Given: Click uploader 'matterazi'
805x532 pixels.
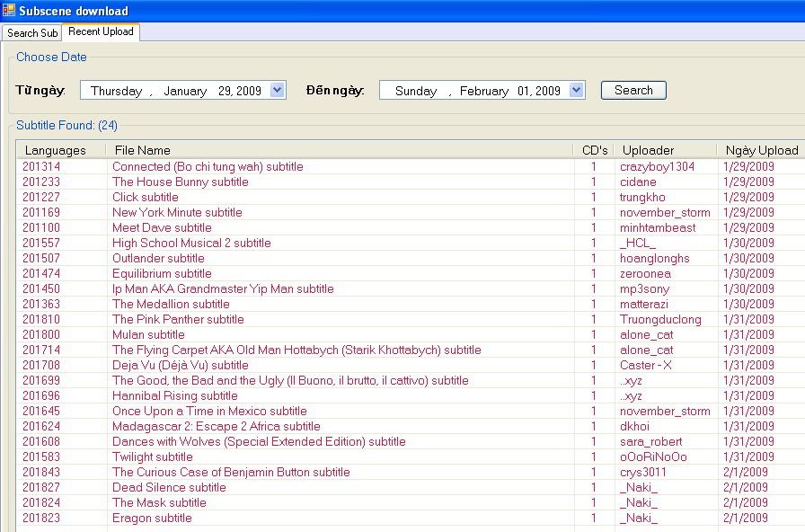Looking at the screenshot, I should 644,305.
